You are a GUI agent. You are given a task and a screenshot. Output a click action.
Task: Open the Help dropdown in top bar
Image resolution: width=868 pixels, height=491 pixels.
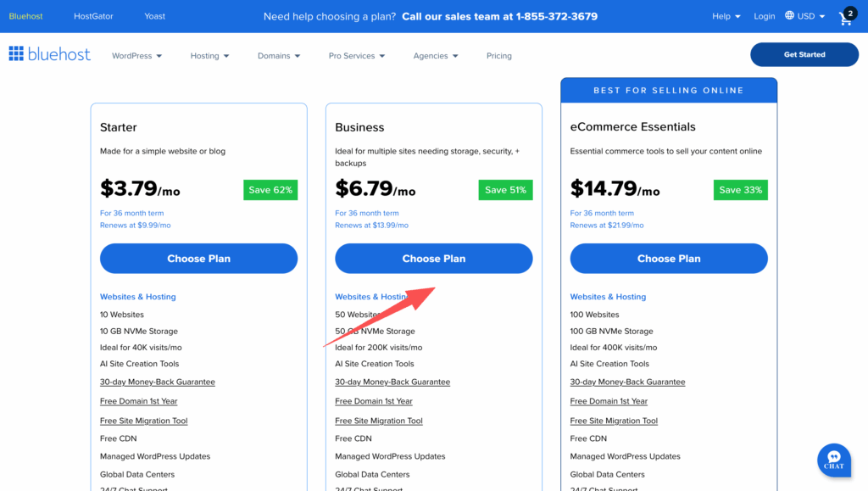pos(726,16)
